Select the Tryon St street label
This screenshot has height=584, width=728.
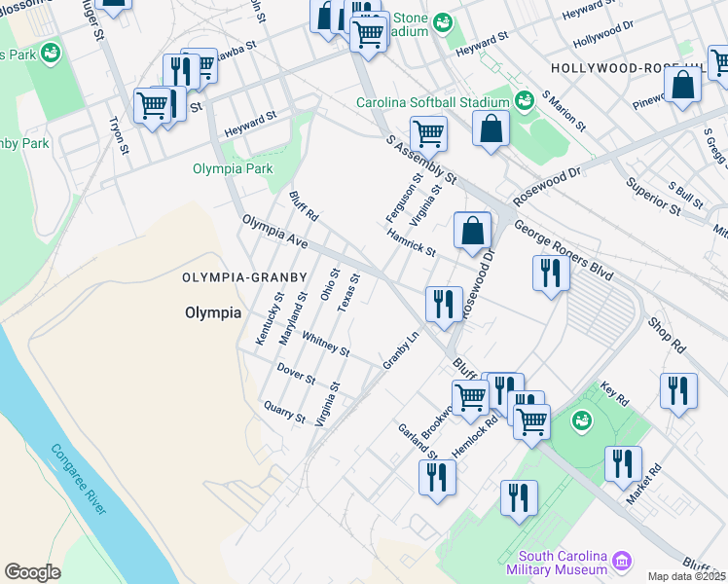click(x=119, y=135)
